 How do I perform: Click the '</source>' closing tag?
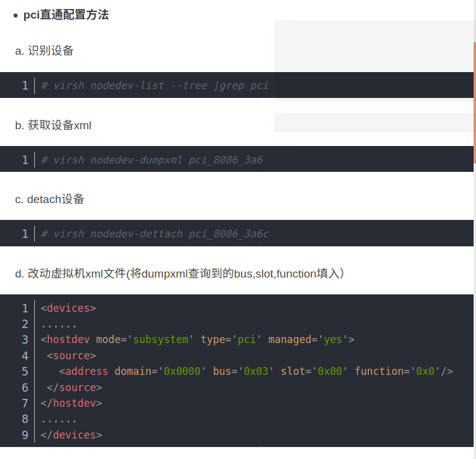click(75, 388)
